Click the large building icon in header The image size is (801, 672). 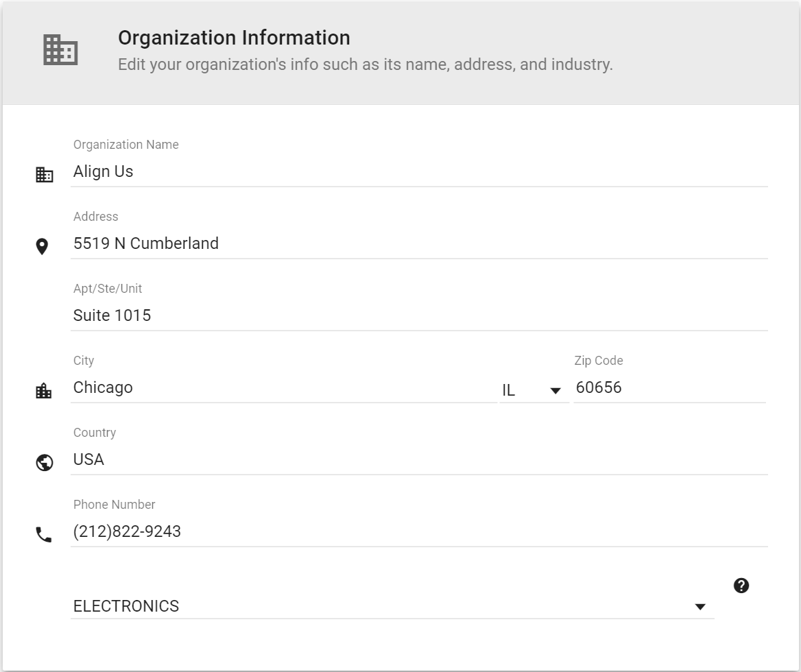[60, 50]
